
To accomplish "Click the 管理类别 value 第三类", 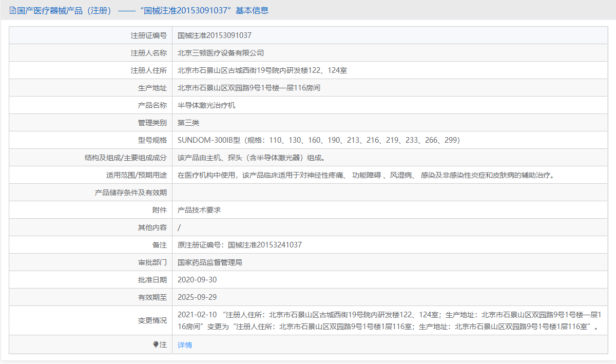I will (190, 122).
